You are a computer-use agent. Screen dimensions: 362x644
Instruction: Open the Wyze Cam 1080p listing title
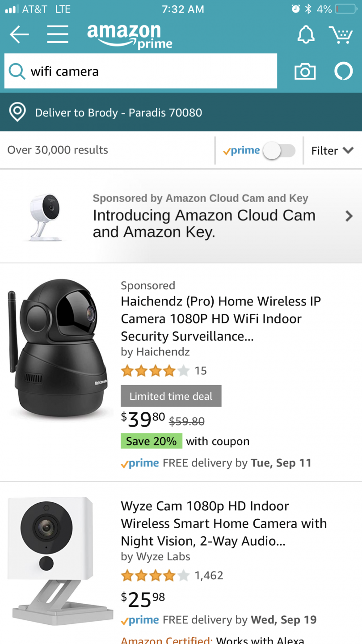223,523
